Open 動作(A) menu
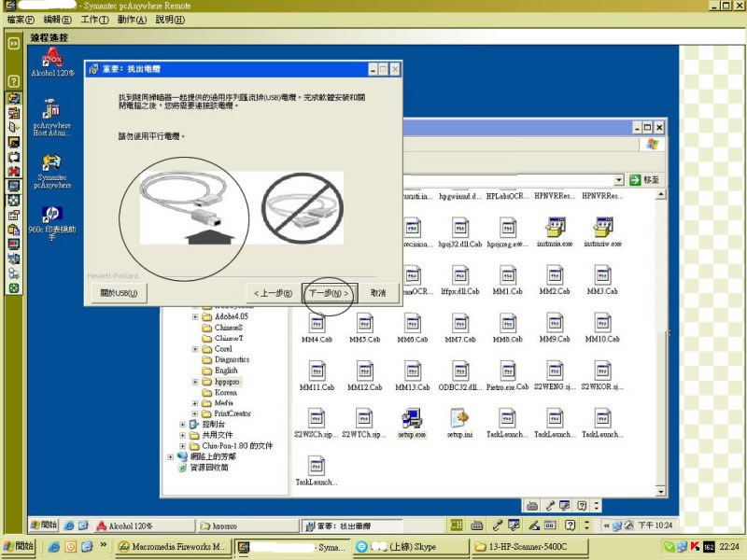 (132, 20)
